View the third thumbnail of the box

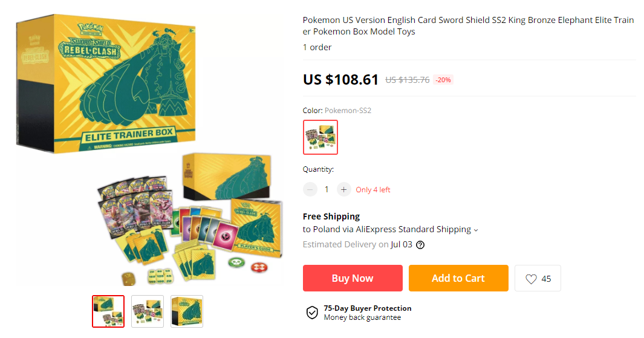[187, 311]
